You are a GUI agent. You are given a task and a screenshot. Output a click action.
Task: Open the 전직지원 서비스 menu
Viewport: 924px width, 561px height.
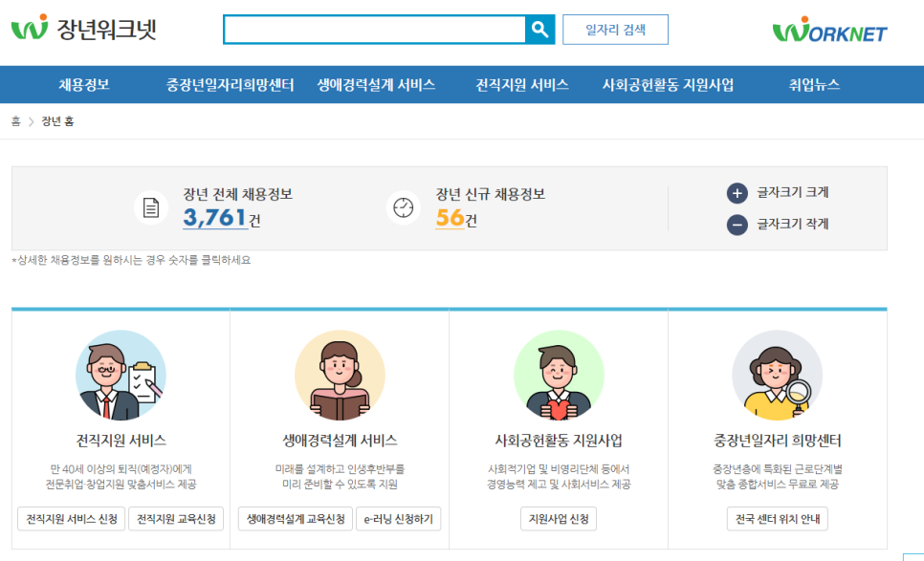522,85
